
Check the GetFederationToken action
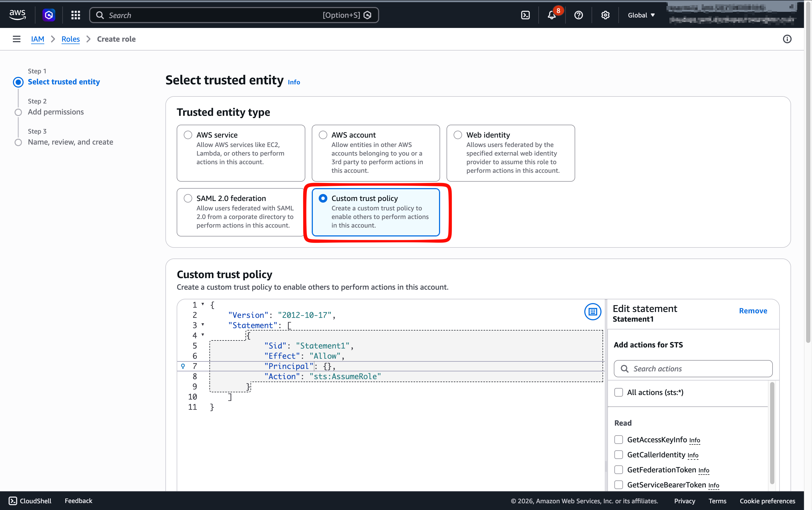[618, 469]
